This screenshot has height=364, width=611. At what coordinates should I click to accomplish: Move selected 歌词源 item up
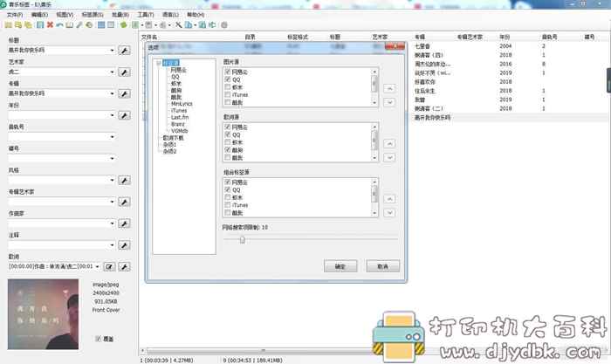[389, 144]
